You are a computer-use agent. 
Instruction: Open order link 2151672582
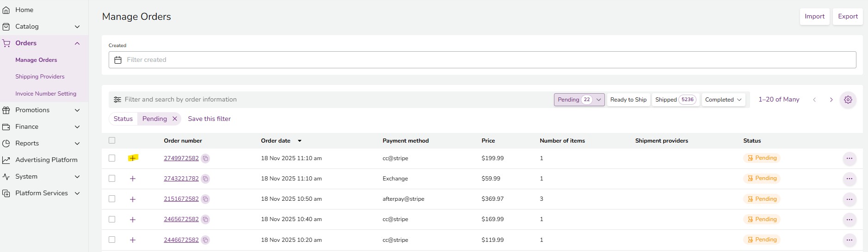[x=181, y=199]
